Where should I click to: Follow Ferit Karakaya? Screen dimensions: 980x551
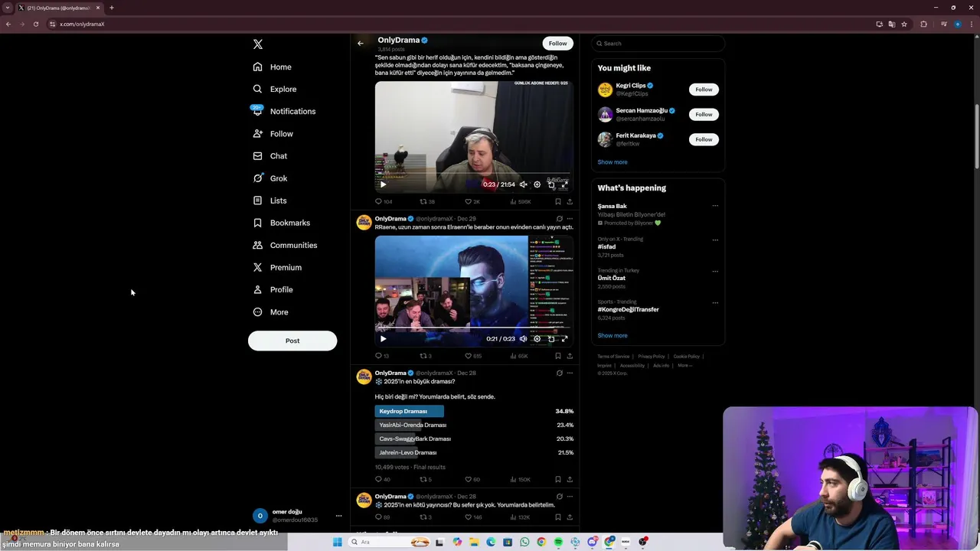(704, 139)
